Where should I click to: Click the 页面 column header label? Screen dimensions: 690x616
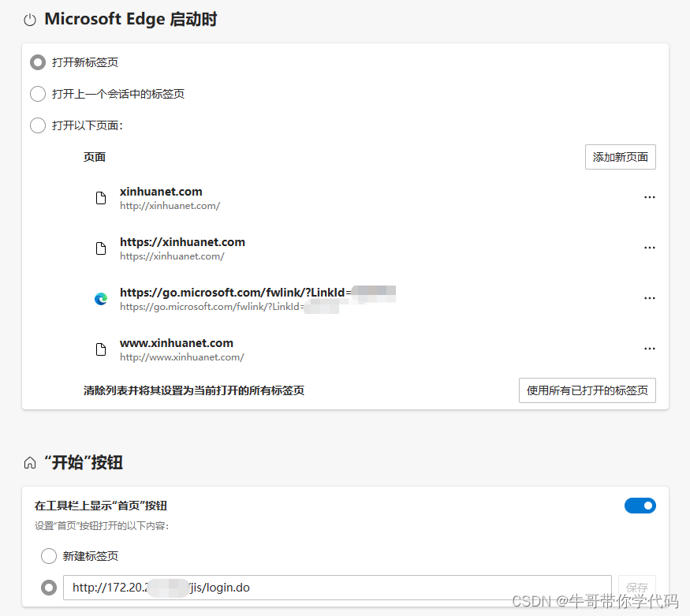point(95,157)
